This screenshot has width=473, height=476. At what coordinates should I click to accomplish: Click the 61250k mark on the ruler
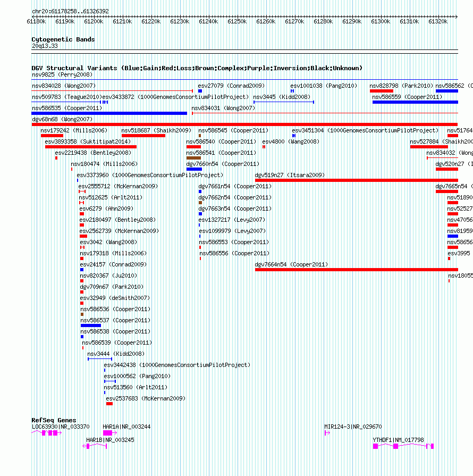pos(237,22)
